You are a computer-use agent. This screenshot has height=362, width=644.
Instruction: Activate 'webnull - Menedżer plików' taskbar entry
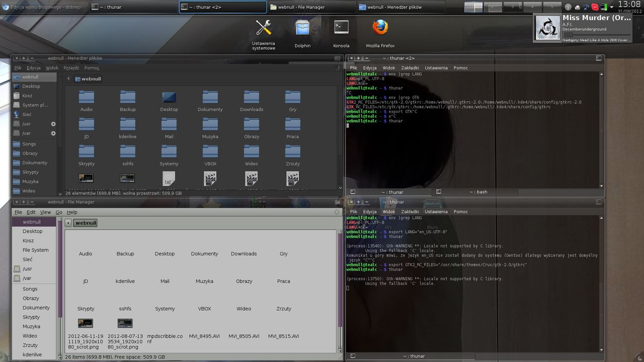tap(401, 7)
